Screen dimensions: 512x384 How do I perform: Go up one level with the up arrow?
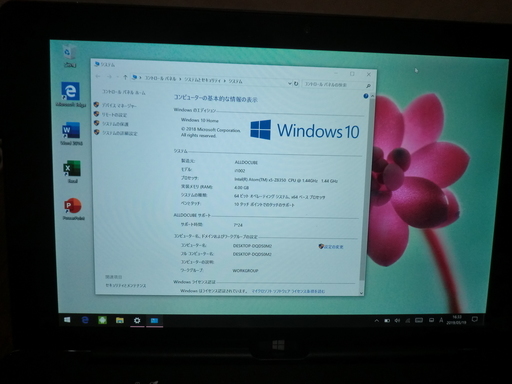125,77
